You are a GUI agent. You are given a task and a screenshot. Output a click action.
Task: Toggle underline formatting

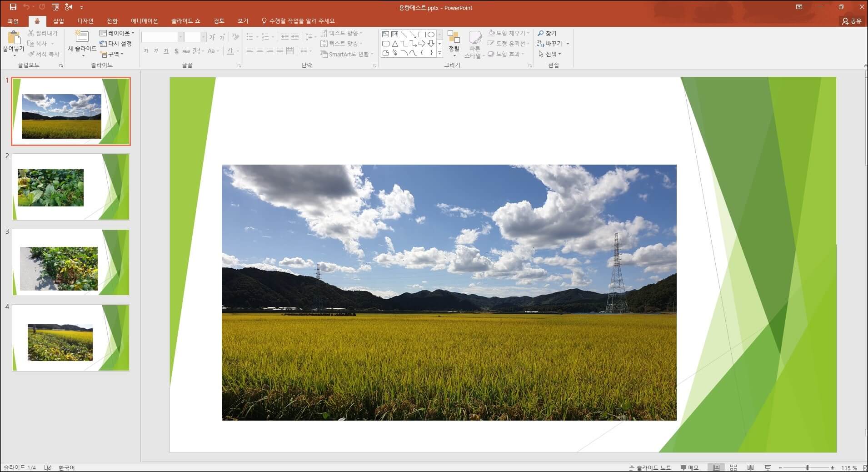point(166,51)
